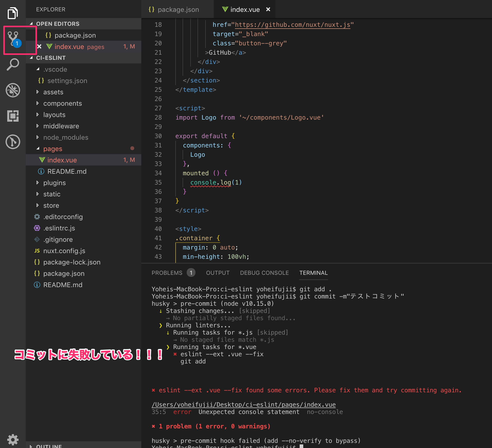Viewport: 492px width, 448px height.
Task: Collapse the .vscode folder
Action: coord(38,69)
